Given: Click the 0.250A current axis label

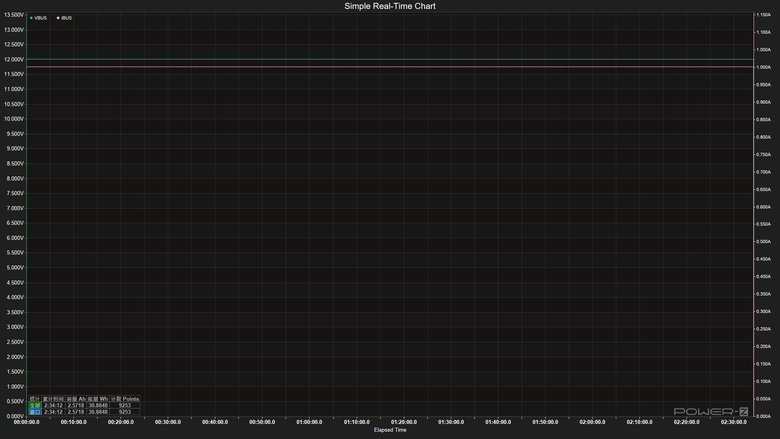Looking at the screenshot, I should pyautogui.click(x=763, y=329).
